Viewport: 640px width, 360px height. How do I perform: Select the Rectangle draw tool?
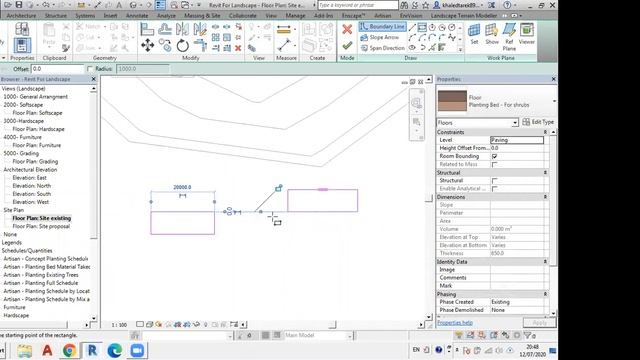(422, 27)
